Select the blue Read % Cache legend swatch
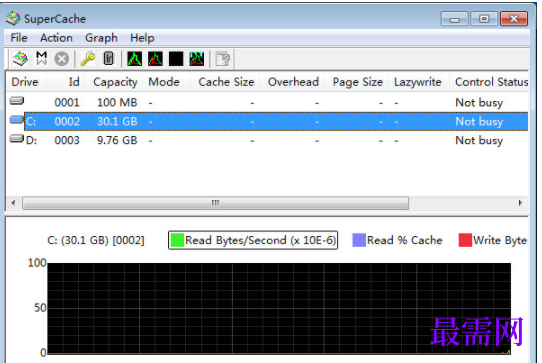The image size is (542, 363). pos(359,240)
